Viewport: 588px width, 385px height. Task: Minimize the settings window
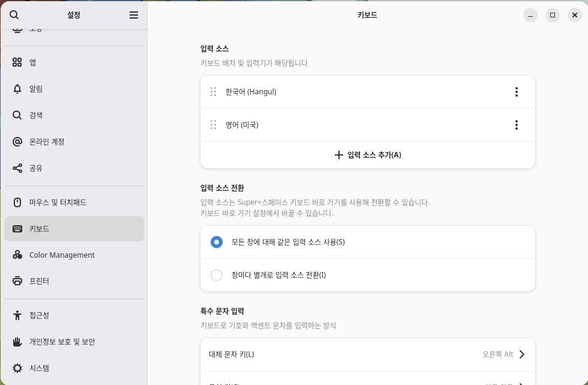click(x=530, y=15)
